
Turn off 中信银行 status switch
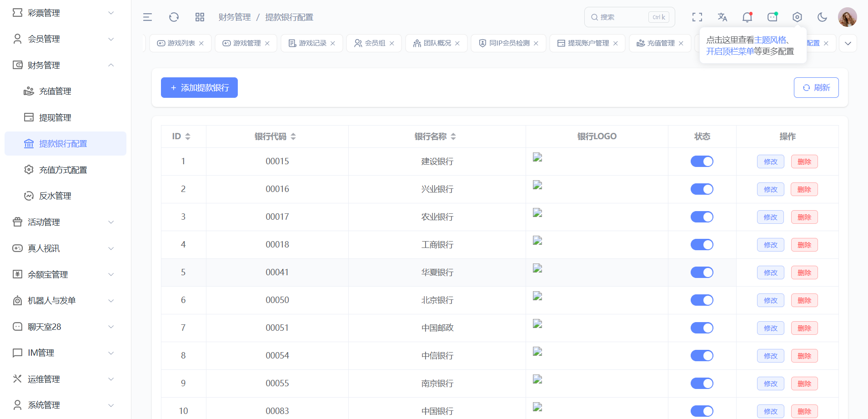pos(702,356)
